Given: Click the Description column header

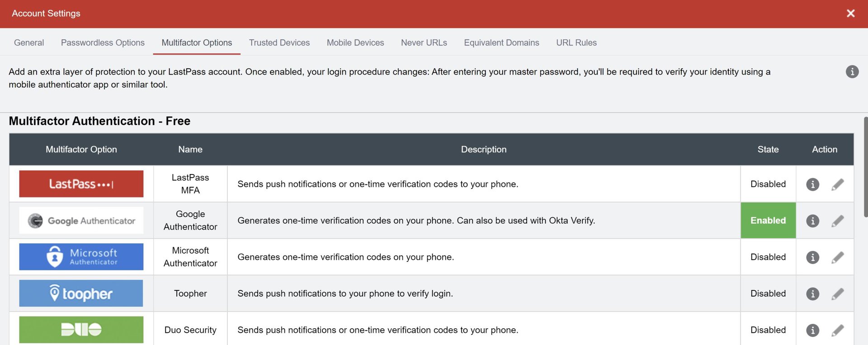Looking at the screenshot, I should click(484, 149).
